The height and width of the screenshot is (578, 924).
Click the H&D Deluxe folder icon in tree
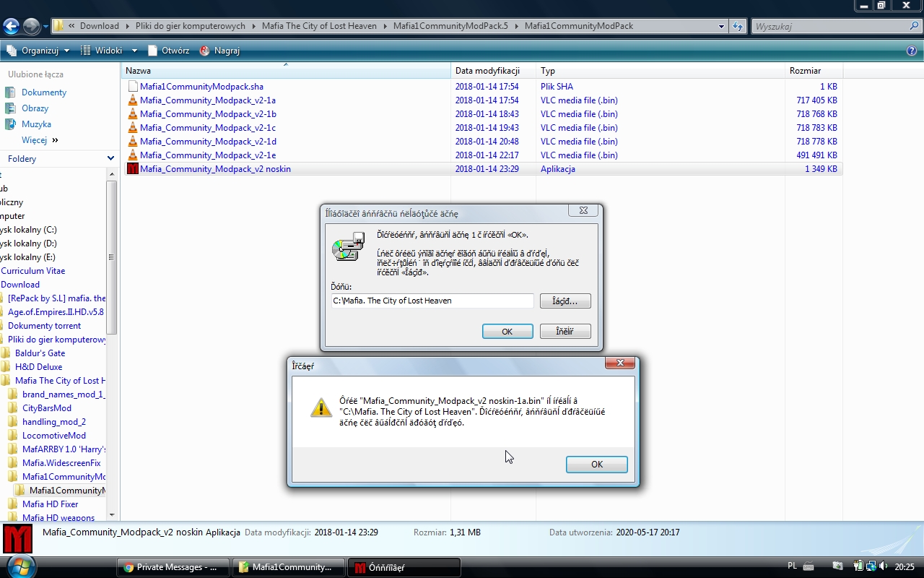pyautogui.click(x=7, y=367)
